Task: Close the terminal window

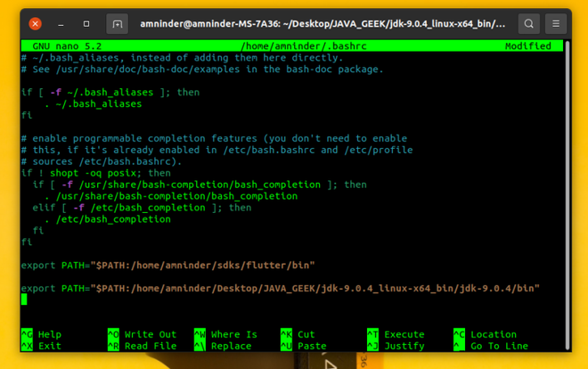Action: 36,24
